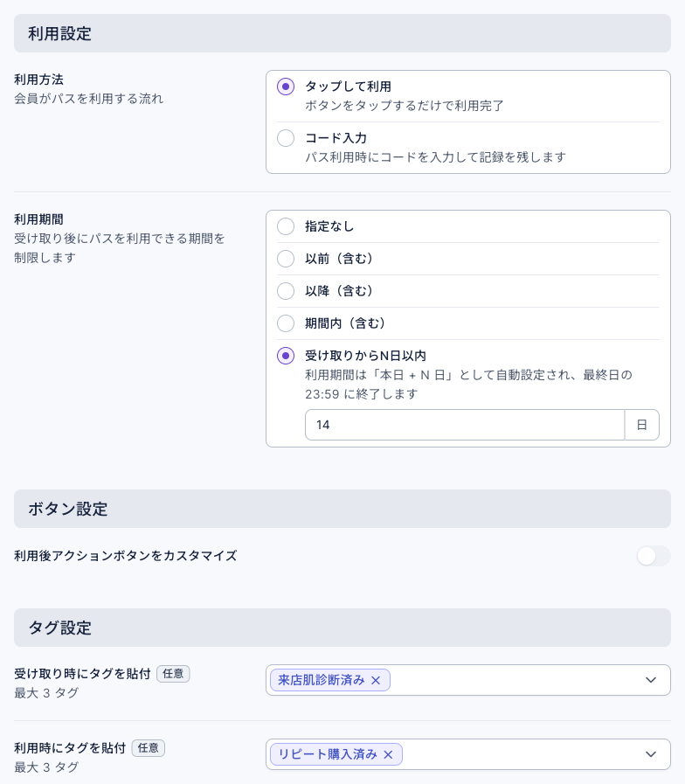The image size is (685, 784).
Task: Click the 日 unit suffix label
Action: pos(642,425)
